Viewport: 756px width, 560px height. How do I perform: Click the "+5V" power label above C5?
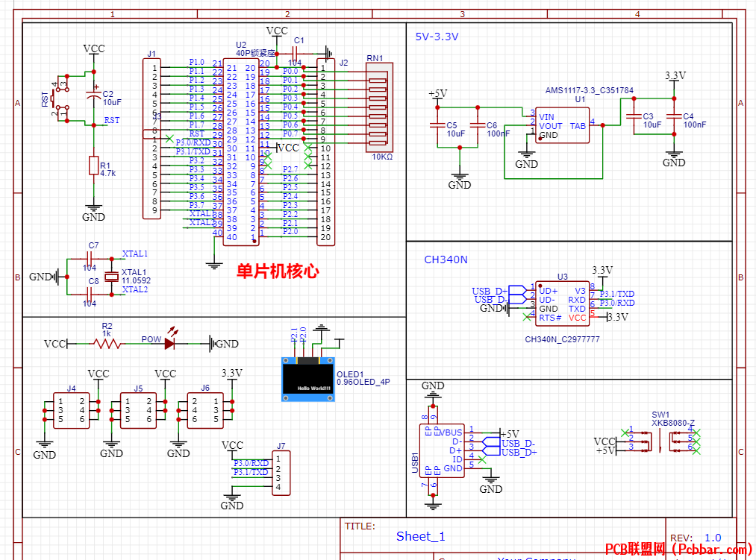pos(438,93)
